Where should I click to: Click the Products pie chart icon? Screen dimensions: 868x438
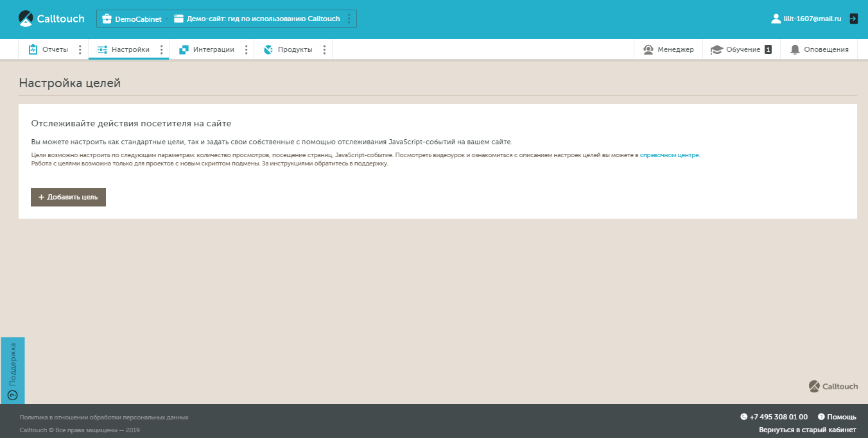tap(268, 49)
